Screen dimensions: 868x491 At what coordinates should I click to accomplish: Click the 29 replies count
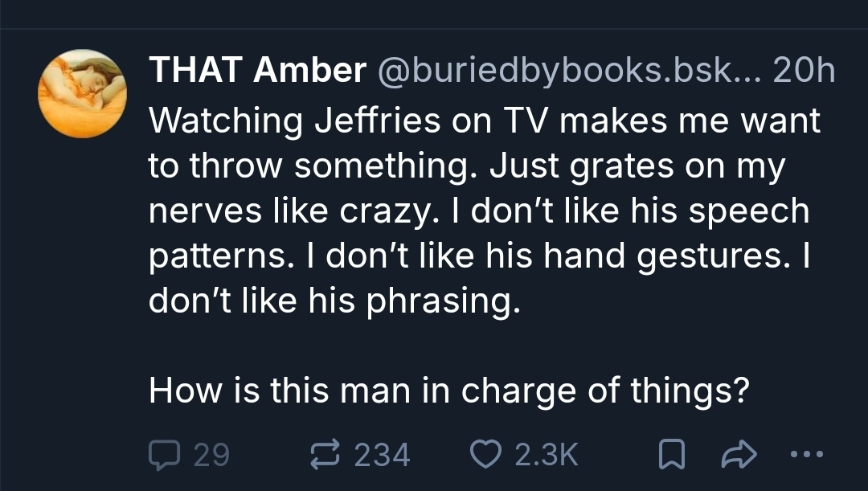[x=211, y=455]
